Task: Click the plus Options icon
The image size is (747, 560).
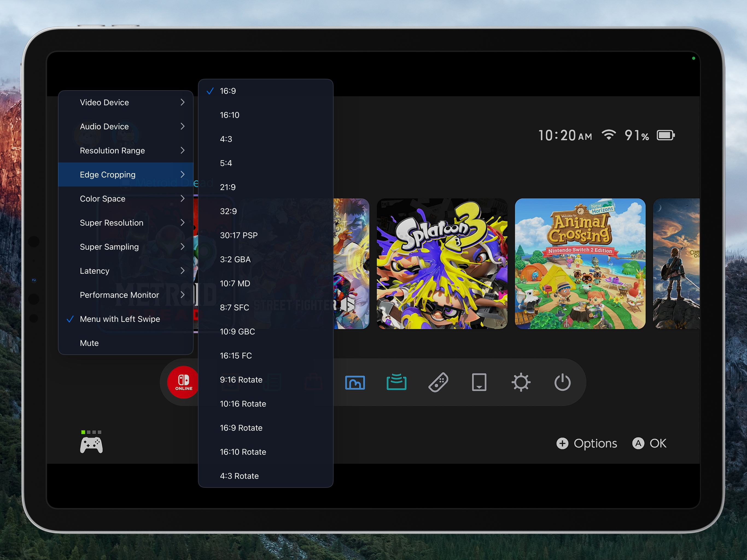Action: point(562,443)
